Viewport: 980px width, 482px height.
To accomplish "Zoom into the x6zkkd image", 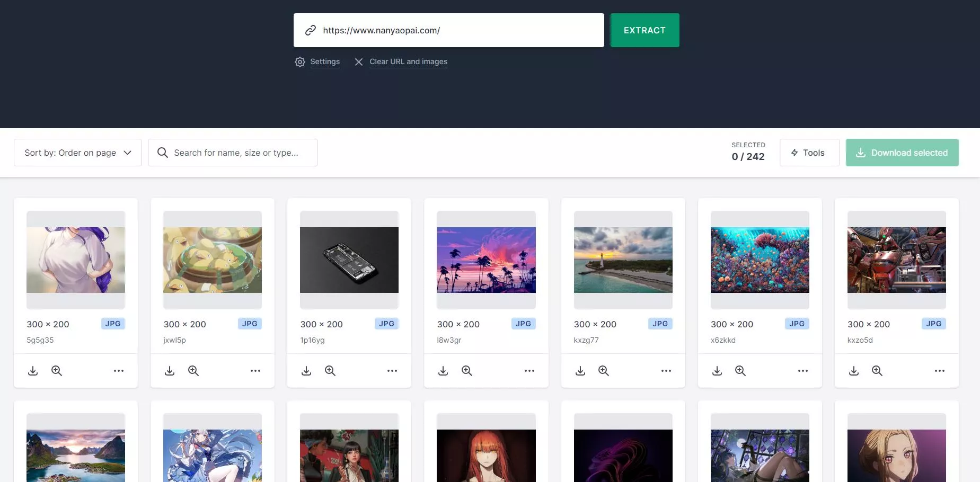I will [x=740, y=371].
